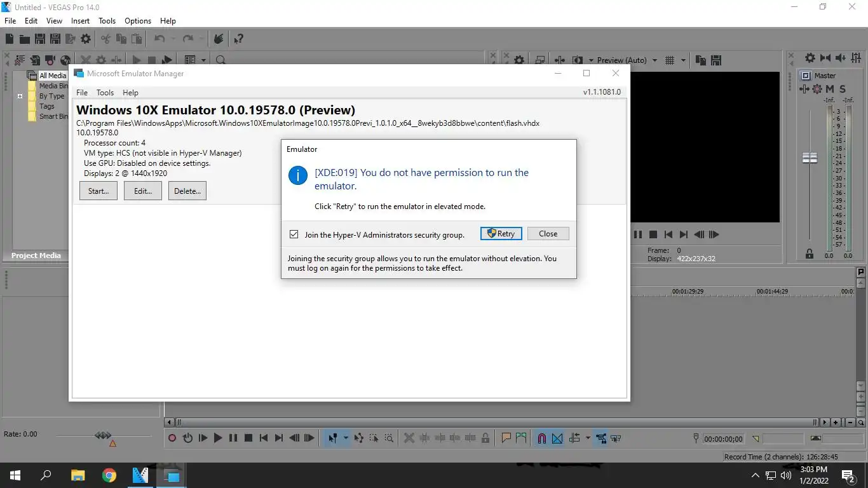868x488 pixels.
Task: Click Downmix output icon in Master Bus
Action: point(825,58)
